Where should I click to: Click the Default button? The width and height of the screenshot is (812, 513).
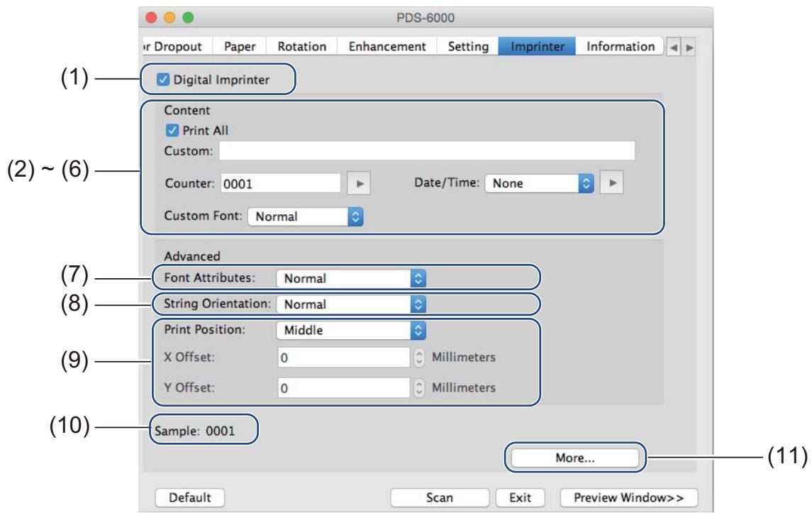[189, 497]
